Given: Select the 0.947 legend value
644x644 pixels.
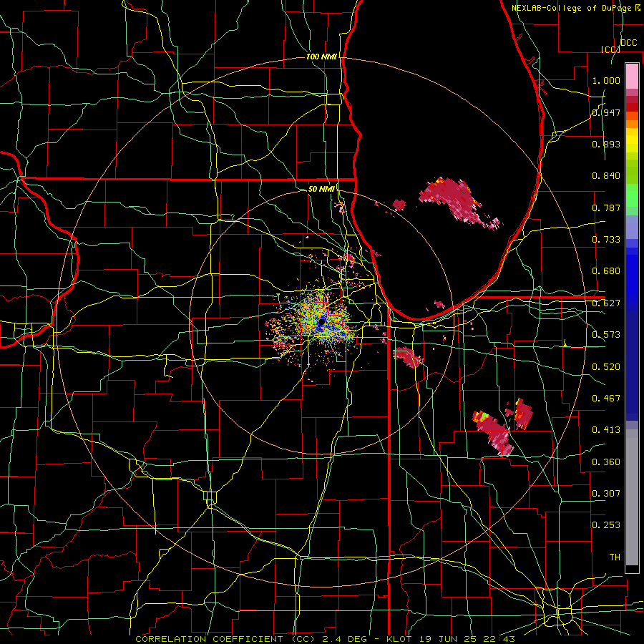Looking at the screenshot, I should coord(606,112).
